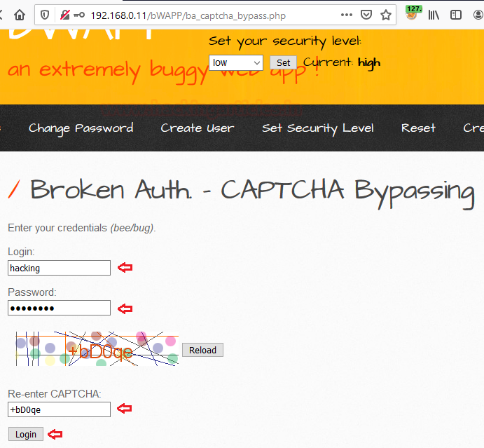
Task: Open the Library bookshelf icon
Action: 434,15
